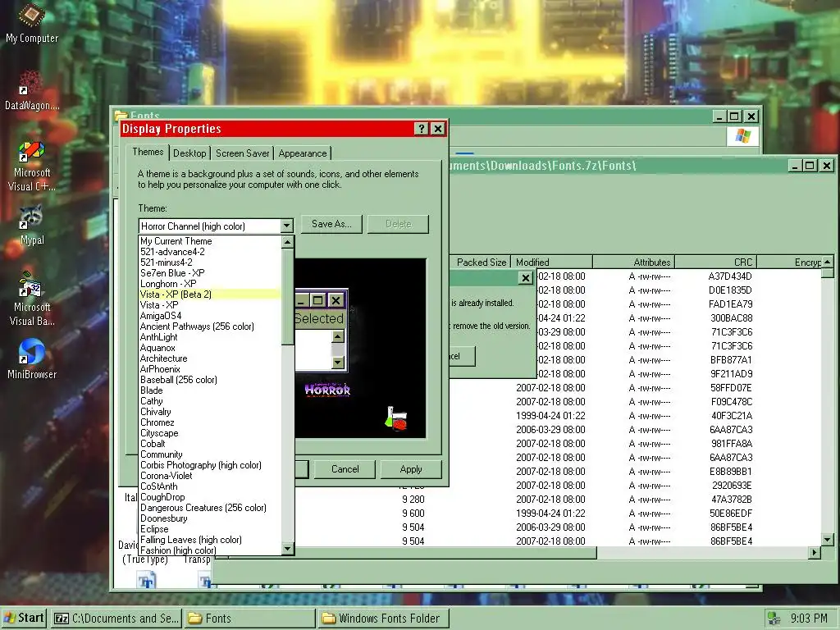Choose Corbis Photography (high color) theme
The width and height of the screenshot is (840, 630).
point(209,465)
